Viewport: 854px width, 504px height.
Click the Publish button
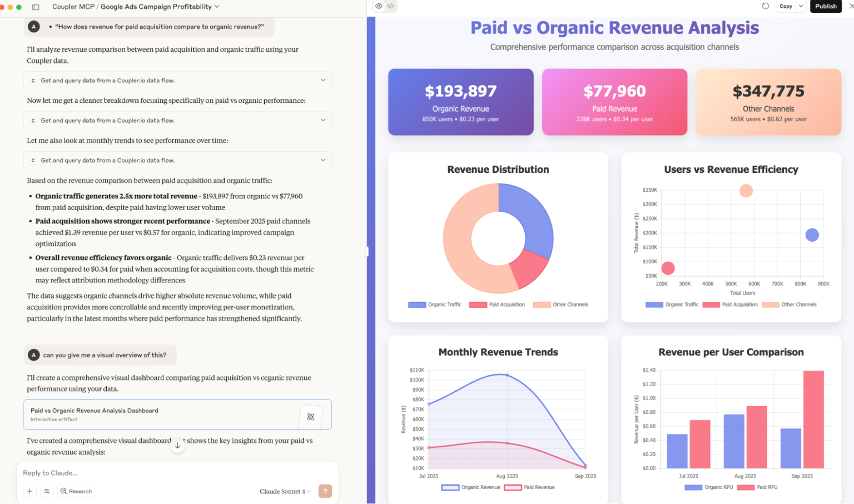coord(825,6)
